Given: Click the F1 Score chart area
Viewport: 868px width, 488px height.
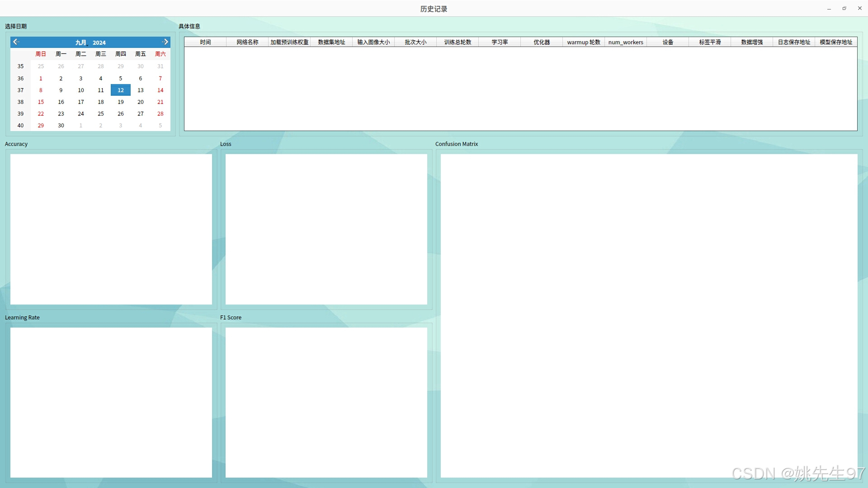Looking at the screenshot, I should pyautogui.click(x=326, y=402).
